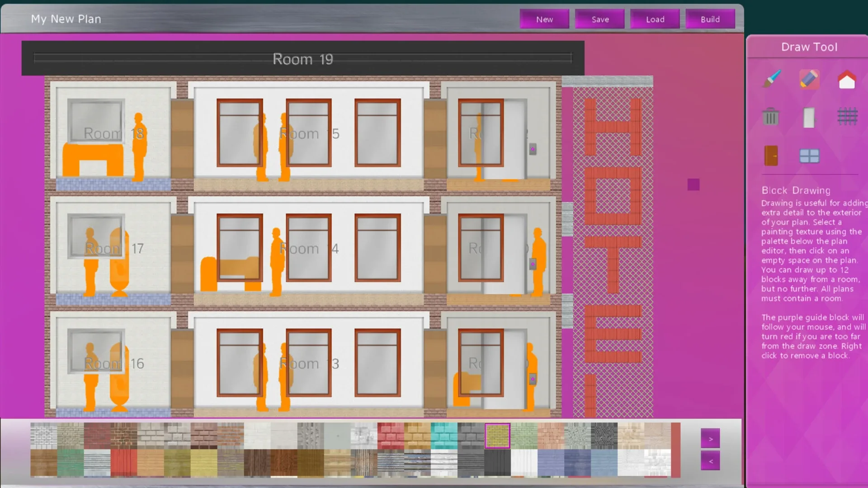Load a saved plan
Viewport: 868px width, 488px height.
(655, 19)
